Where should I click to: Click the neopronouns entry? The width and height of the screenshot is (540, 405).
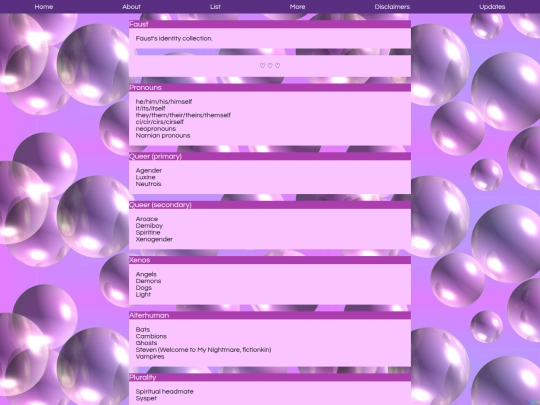click(156, 129)
